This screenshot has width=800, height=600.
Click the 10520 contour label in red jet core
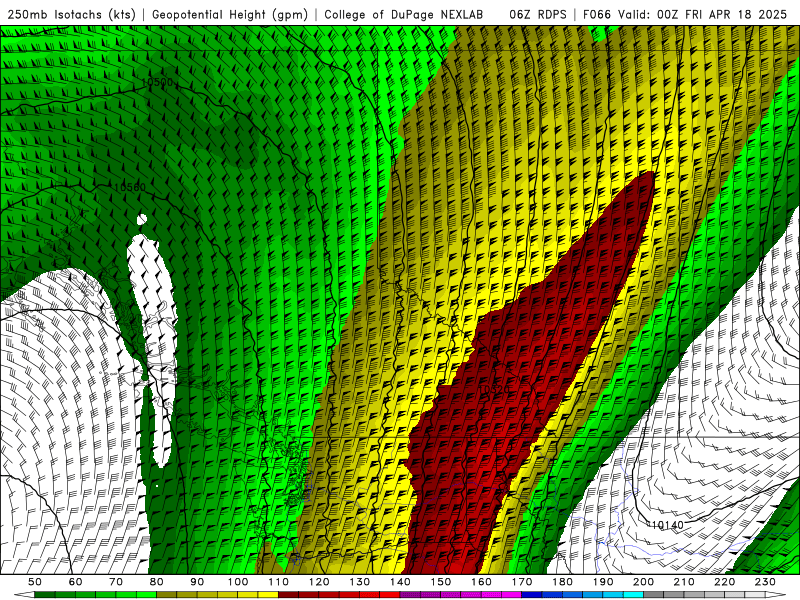click(x=494, y=389)
